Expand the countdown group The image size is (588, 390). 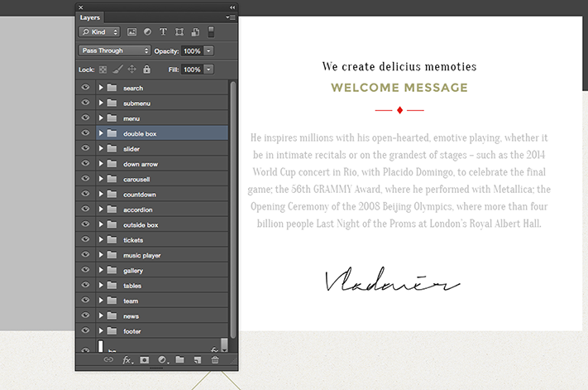pos(101,194)
